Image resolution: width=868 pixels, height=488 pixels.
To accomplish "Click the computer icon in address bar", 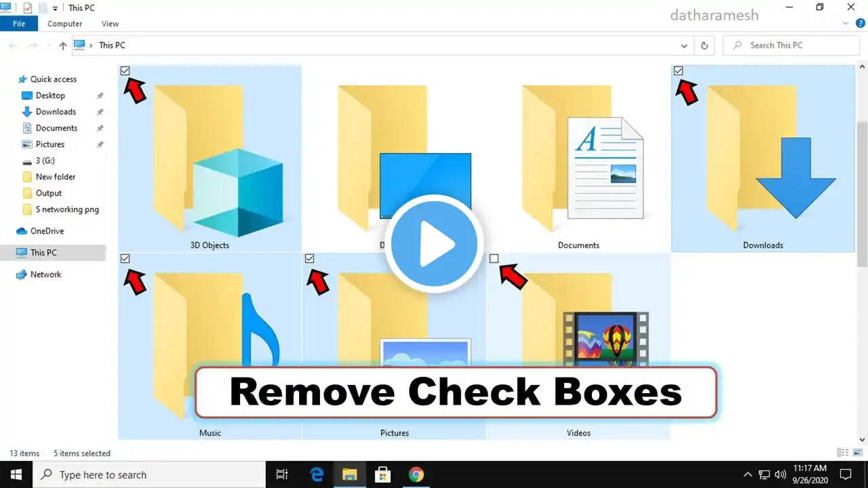I will click(80, 45).
